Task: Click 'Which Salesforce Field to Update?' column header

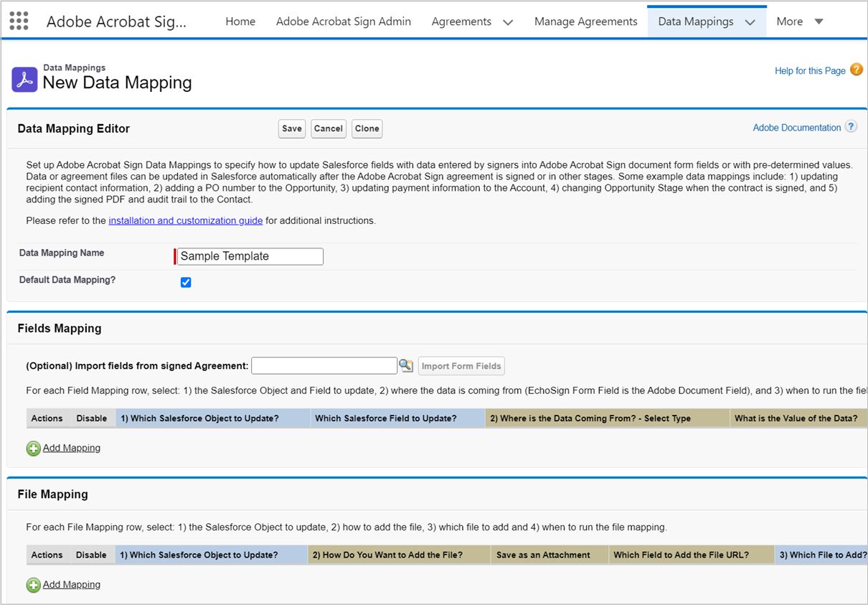Action: pos(398,418)
